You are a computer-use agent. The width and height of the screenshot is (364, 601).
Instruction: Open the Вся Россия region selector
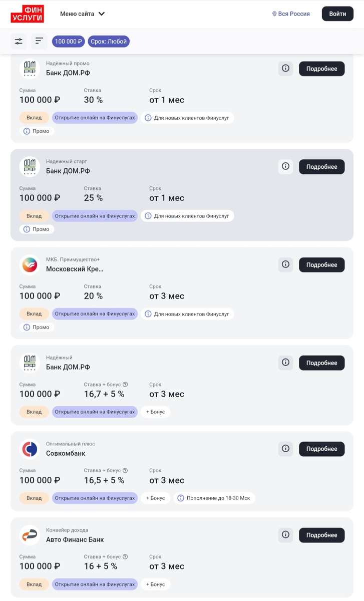291,14
